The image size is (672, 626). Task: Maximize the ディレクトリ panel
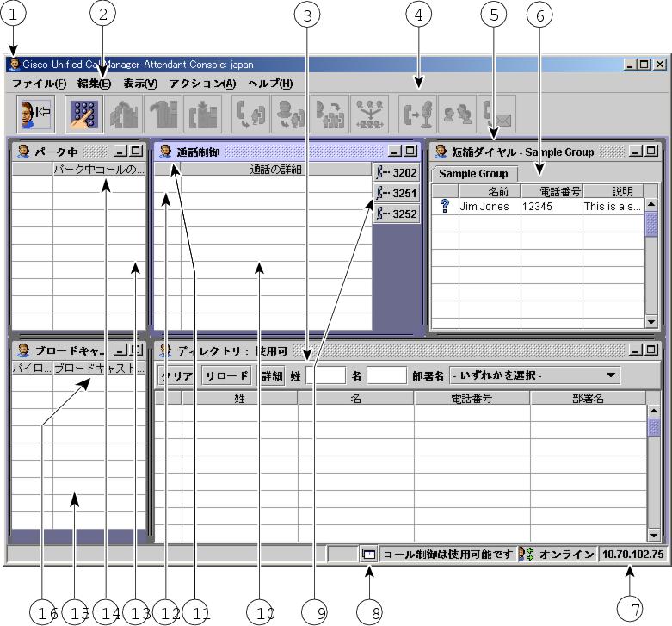click(x=651, y=350)
